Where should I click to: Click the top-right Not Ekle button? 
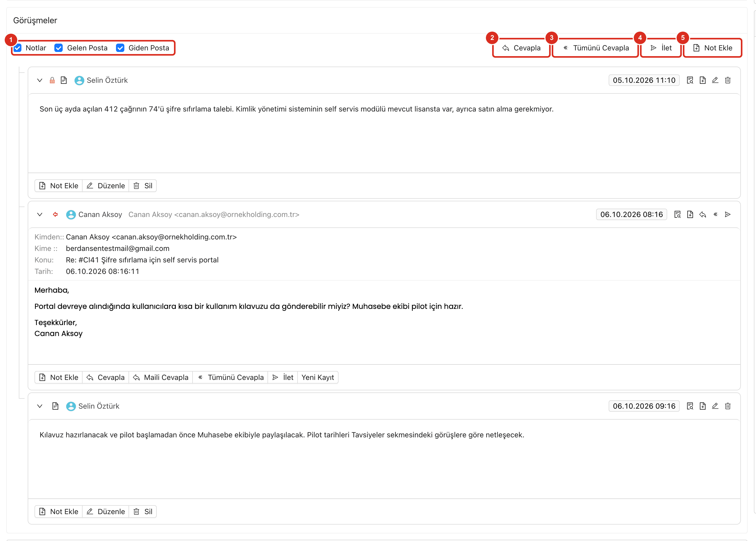[712, 48]
